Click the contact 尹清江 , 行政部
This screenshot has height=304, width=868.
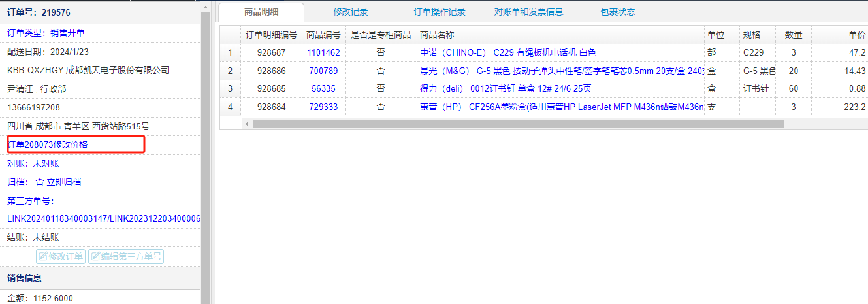point(37,89)
